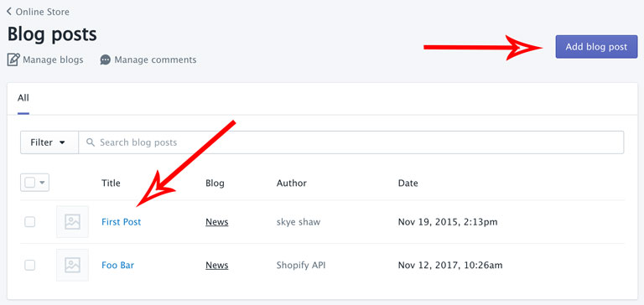Click the Add blog post button

596,47
